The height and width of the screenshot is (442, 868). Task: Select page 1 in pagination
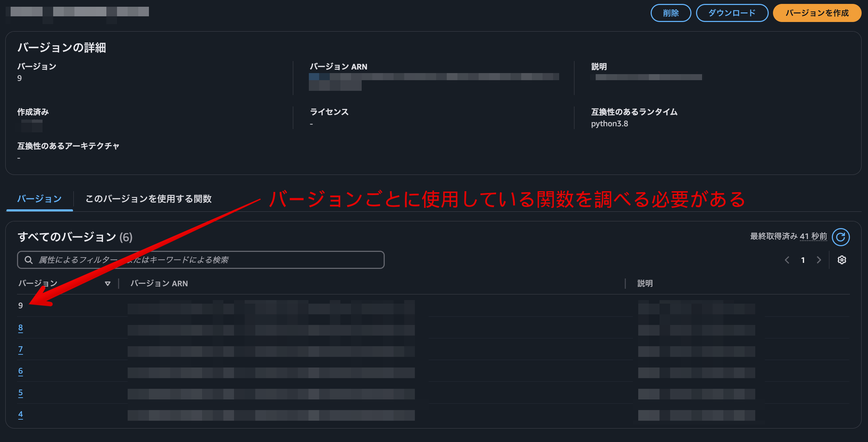click(x=803, y=260)
